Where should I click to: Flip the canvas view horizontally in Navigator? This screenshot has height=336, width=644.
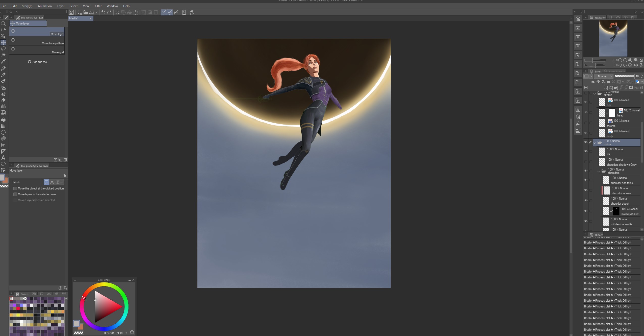(636, 65)
